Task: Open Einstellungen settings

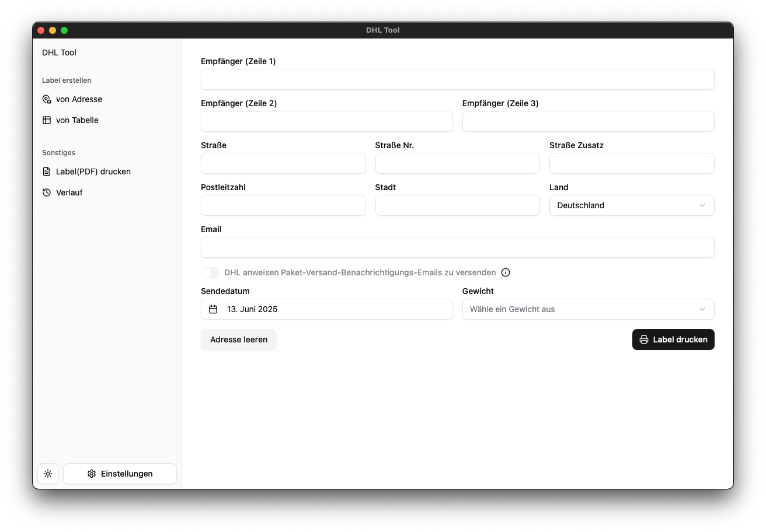Action: [120, 474]
